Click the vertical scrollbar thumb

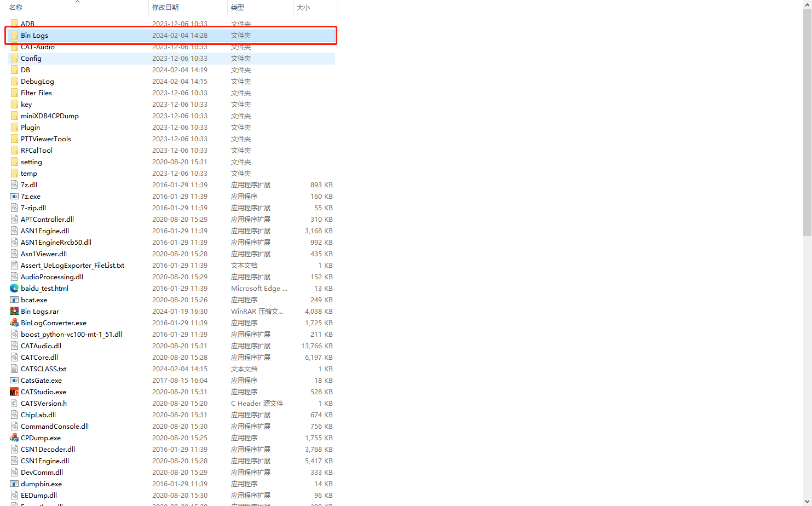[x=807, y=122]
